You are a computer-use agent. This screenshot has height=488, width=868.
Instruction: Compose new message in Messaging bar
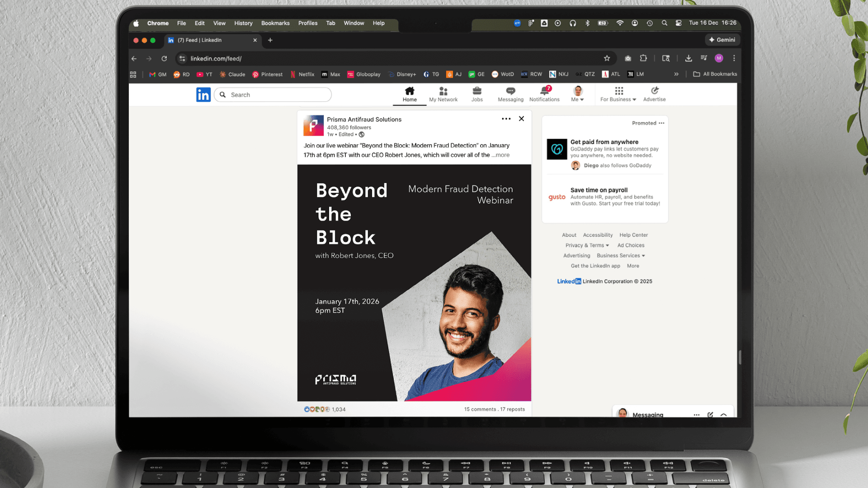coord(710,414)
